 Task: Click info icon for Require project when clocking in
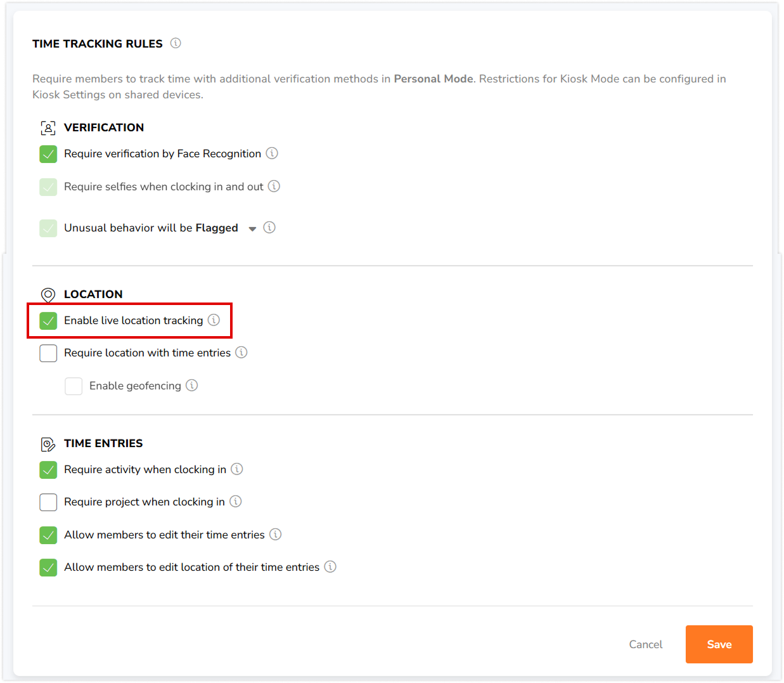pyautogui.click(x=236, y=502)
